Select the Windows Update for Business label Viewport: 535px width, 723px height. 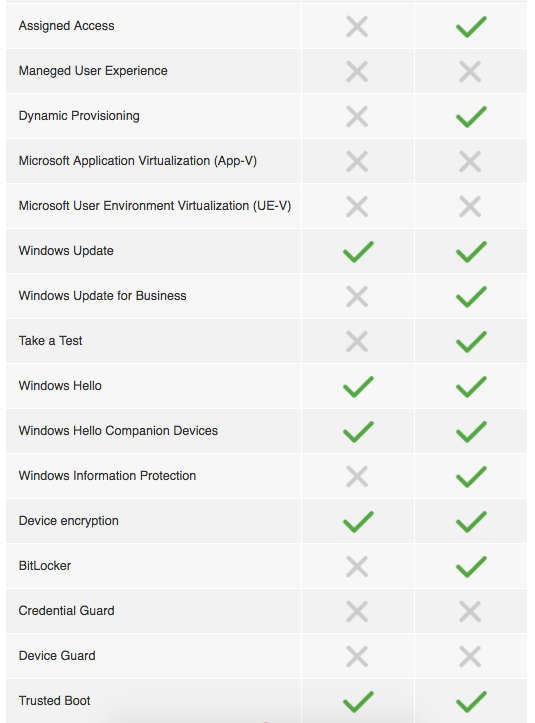(102, 296)
